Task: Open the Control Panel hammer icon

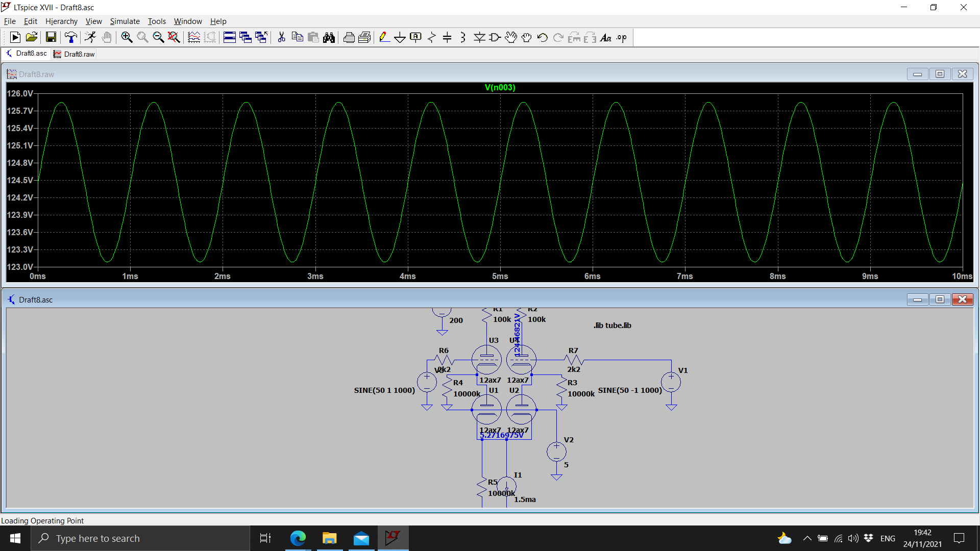Action: pos(71,37)
